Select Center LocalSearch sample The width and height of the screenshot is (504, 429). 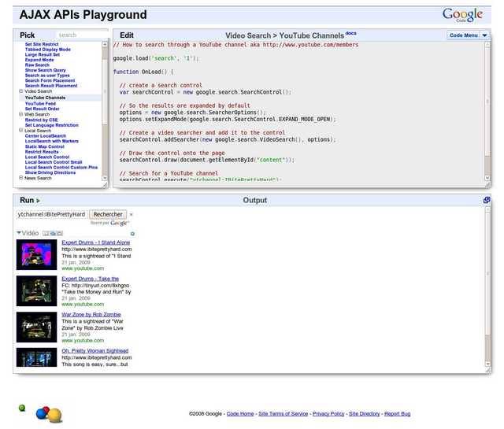[x=46, y=136]
